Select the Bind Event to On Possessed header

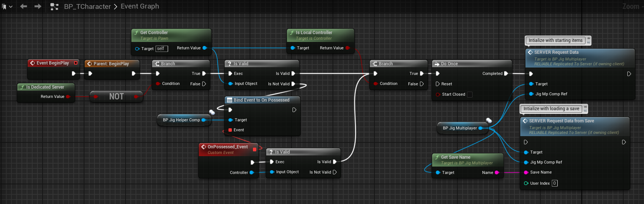pos(262,100)
